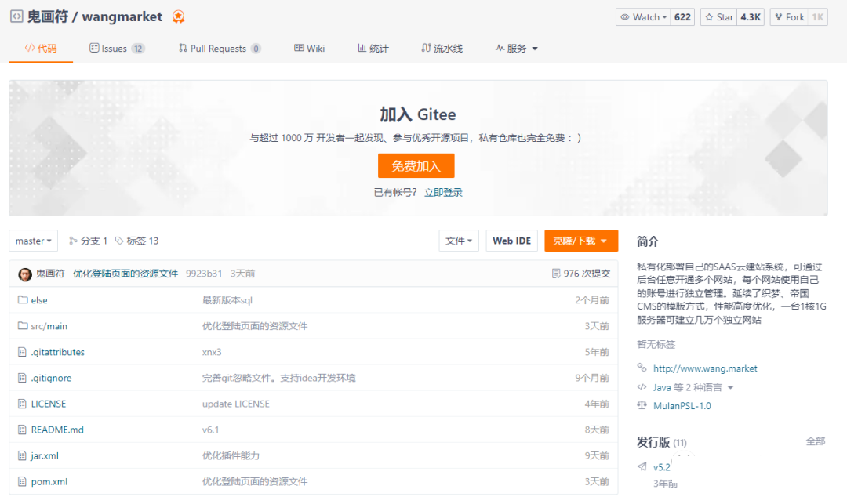This screenshot has height=504, width=847.
Task: Click the license scales icon before MulanPSL-1.0
Action: click(x=642, y=405)
